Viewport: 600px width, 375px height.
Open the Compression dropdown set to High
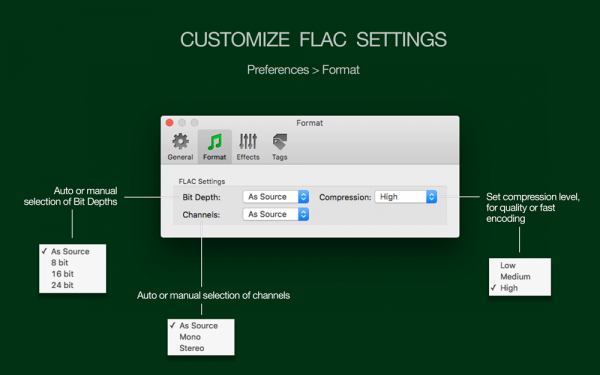406,197
